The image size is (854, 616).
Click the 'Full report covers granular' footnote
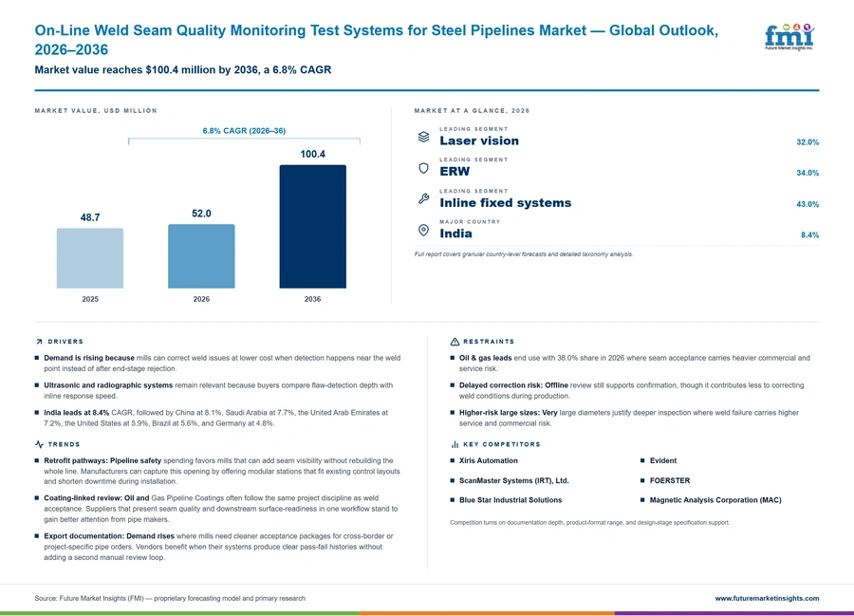(524, 254)
